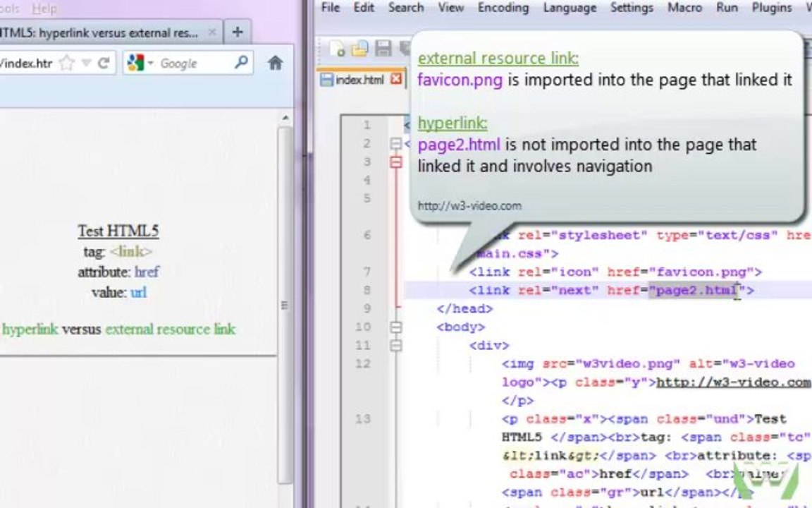This screenshot has width=812, height=508.
Task: Click the Save toolbar icon
Action: click(383, 49)
